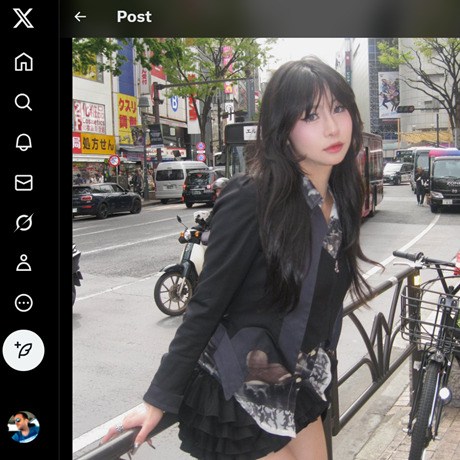Viewport: 460px width, 460px height.
Task: Open the post photo in full view
Action: click(x=266, y=249)
